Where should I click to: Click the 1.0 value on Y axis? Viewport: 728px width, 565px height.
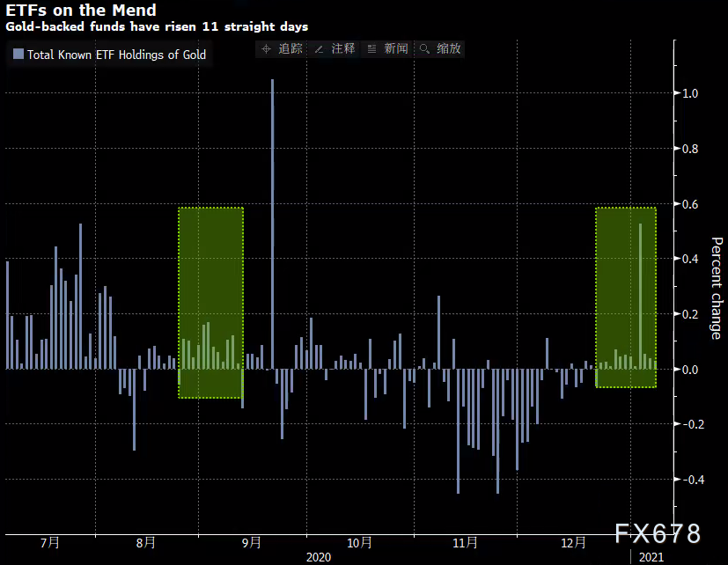pyautogui.click(x=690, y=93)
